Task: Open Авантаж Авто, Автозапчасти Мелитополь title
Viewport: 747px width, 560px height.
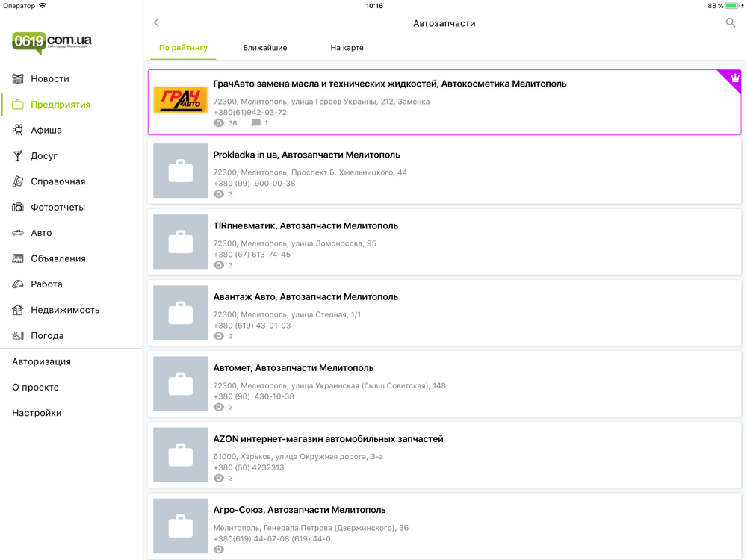Action: (x=306, y=296)
